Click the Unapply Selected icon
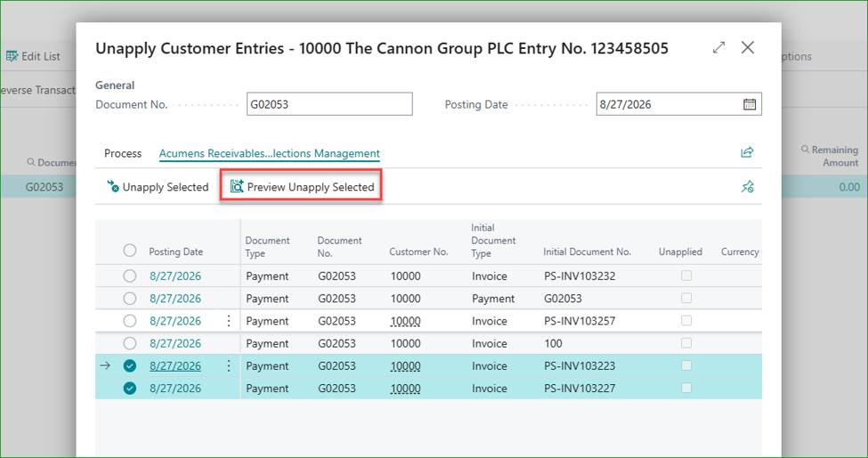The height and width of the screenshot is (458, 868). pyautogui.click(x=113, y=186)
